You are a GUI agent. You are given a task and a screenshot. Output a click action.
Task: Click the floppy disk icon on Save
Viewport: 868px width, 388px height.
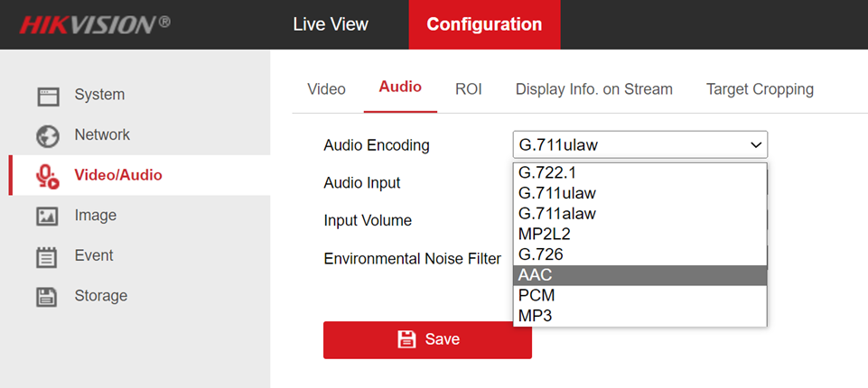pos(406,339)
